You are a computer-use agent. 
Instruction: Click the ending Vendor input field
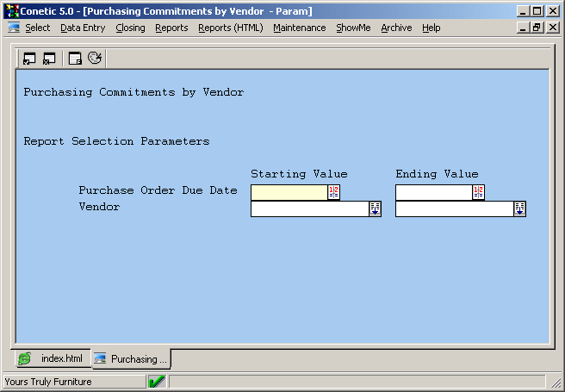pos(453,208)
